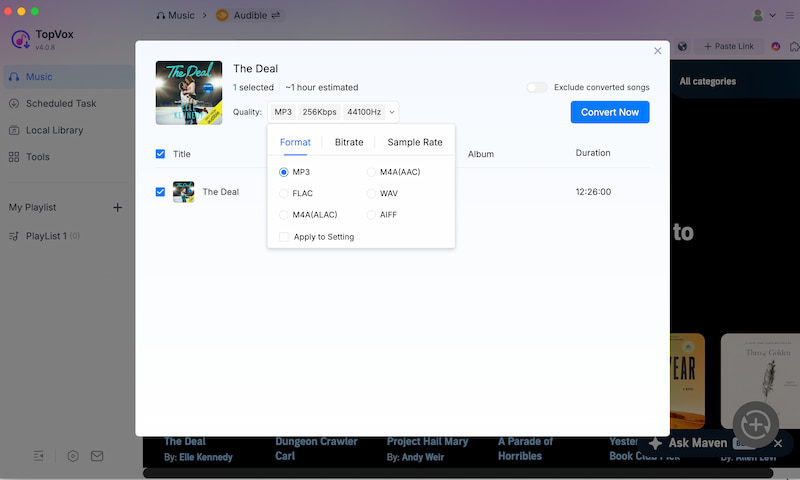Click the Paste Link button
Screen dimensions: 800x480
[729, 46]
